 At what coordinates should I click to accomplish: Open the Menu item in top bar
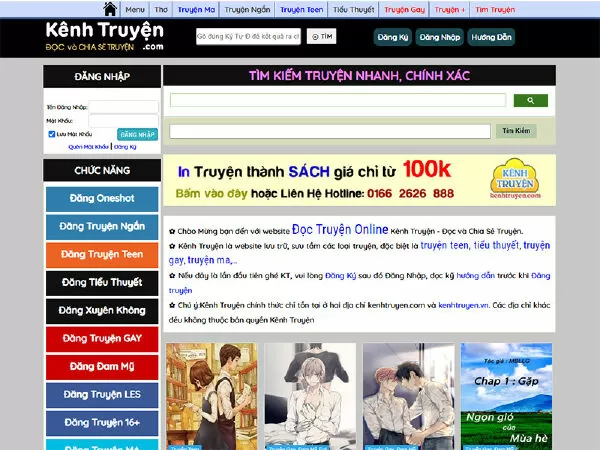[x=135, y=10]
